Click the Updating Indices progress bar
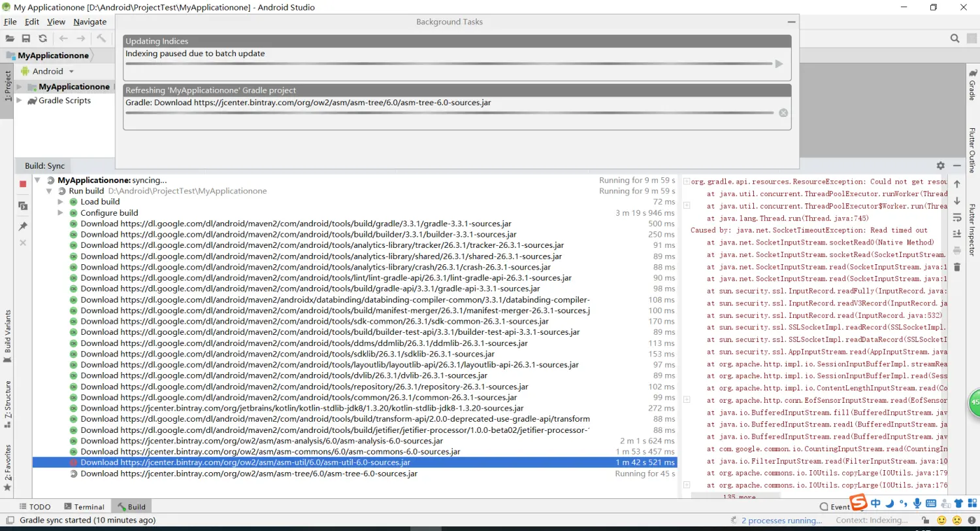Screen dimensions: 980x531 (x=448, y=64)
